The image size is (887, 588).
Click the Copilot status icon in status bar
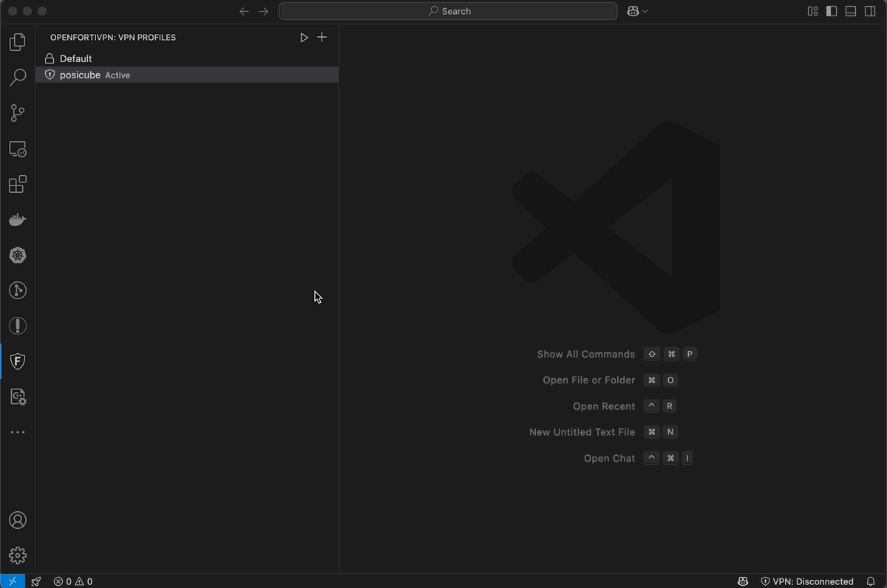click(x=743, y=581)
